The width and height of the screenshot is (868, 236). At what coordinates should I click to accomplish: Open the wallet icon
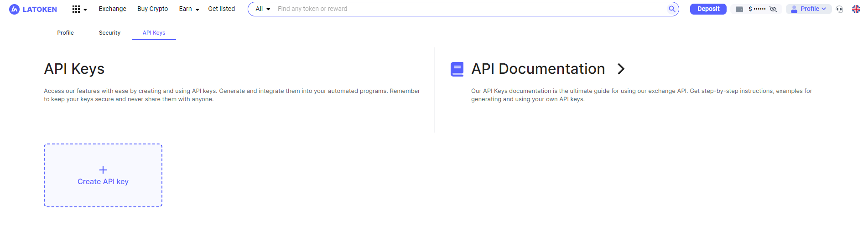click(739, 9)
